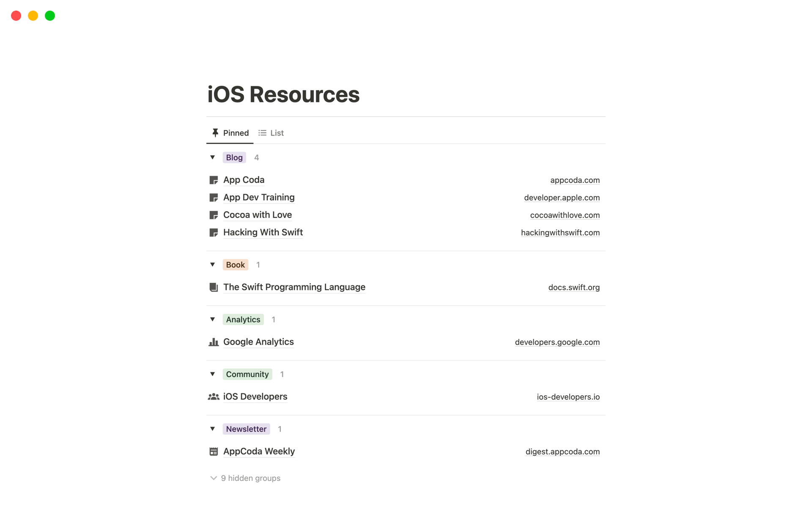Click the book icon beside The Swift Programming Language
The width and height of the screenshot is (812, 508).
[214, 287]
